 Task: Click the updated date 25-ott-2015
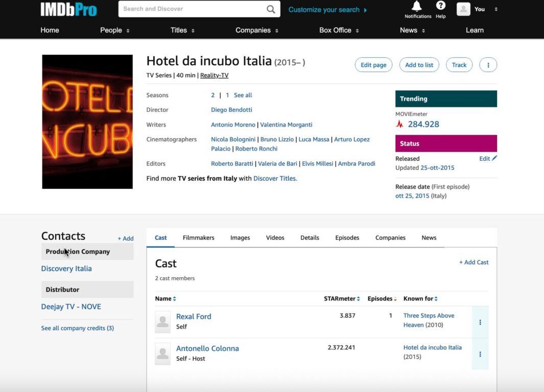click(x=437, y=168)
